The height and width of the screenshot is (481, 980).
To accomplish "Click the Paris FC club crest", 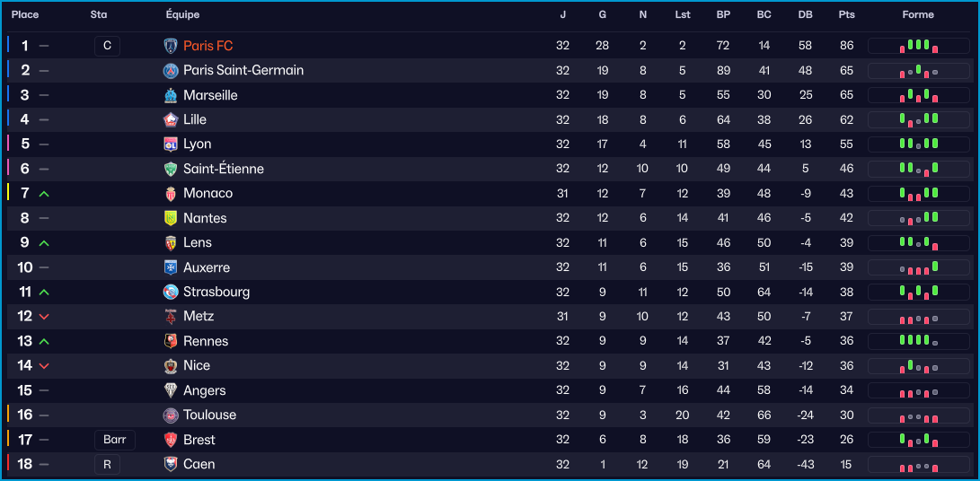I will pyautogui.click(x=171, y=46).
